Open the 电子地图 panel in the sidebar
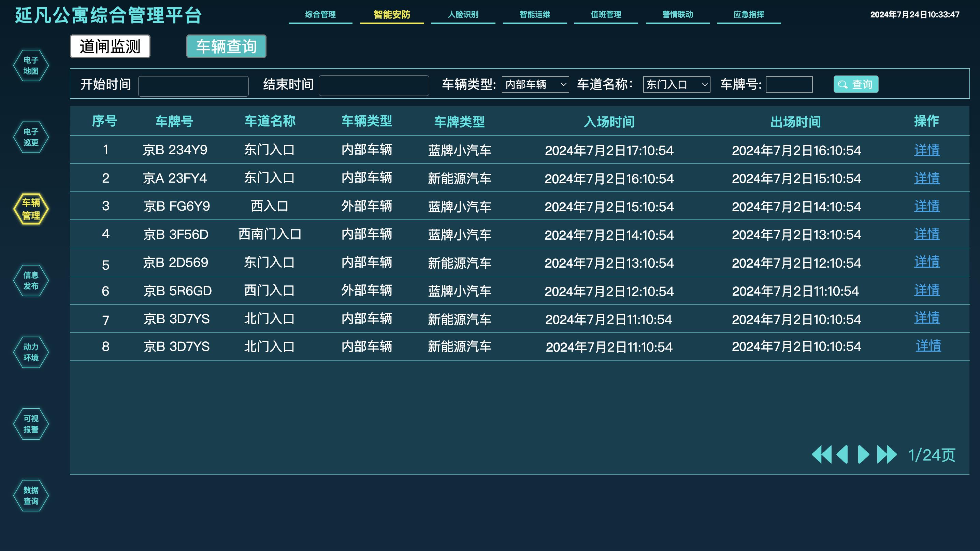Screen dimensions: 980x551 pos(31,66)
